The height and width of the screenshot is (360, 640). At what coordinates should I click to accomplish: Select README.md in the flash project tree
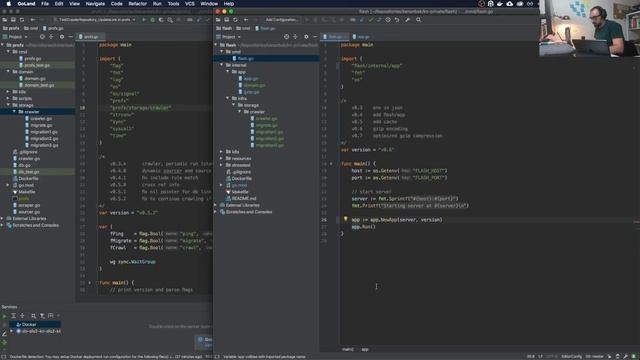(x=244, y=198)
